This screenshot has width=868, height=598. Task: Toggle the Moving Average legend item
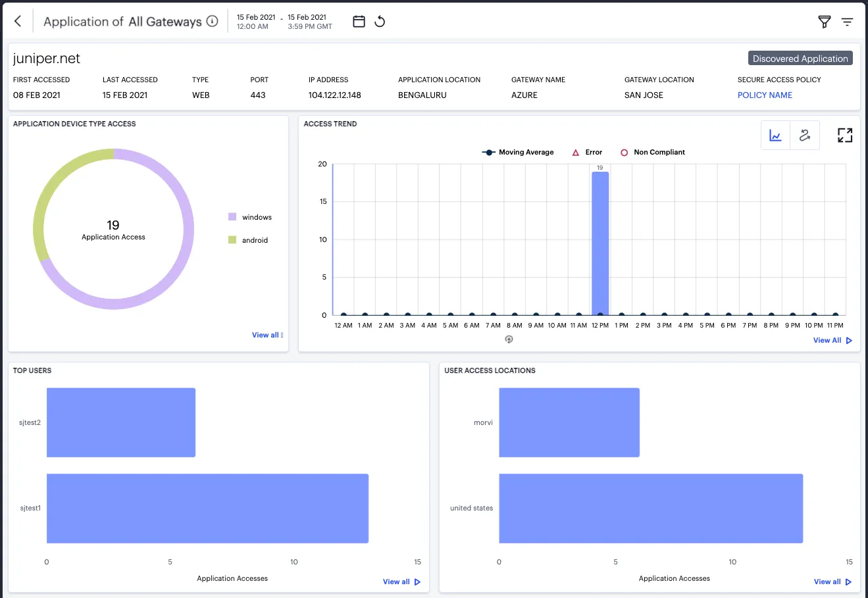(518, 152)
